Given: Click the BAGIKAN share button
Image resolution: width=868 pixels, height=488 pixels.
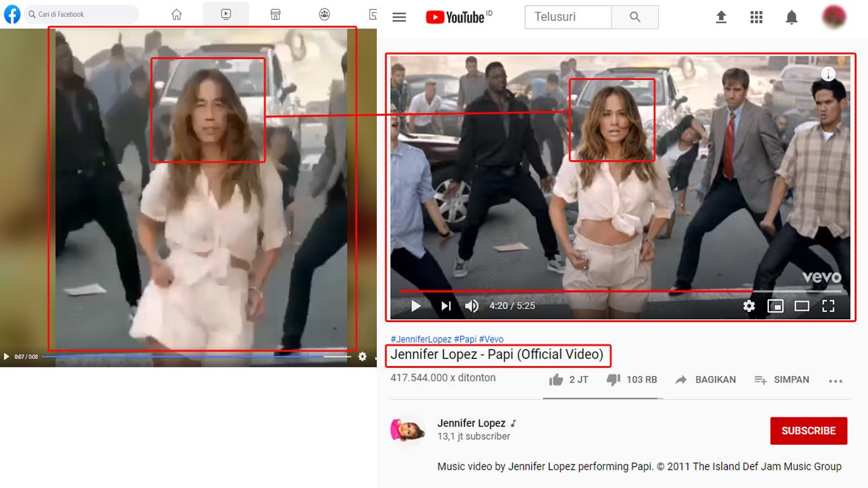Looking at the screenshot, I should coord(705,380).
